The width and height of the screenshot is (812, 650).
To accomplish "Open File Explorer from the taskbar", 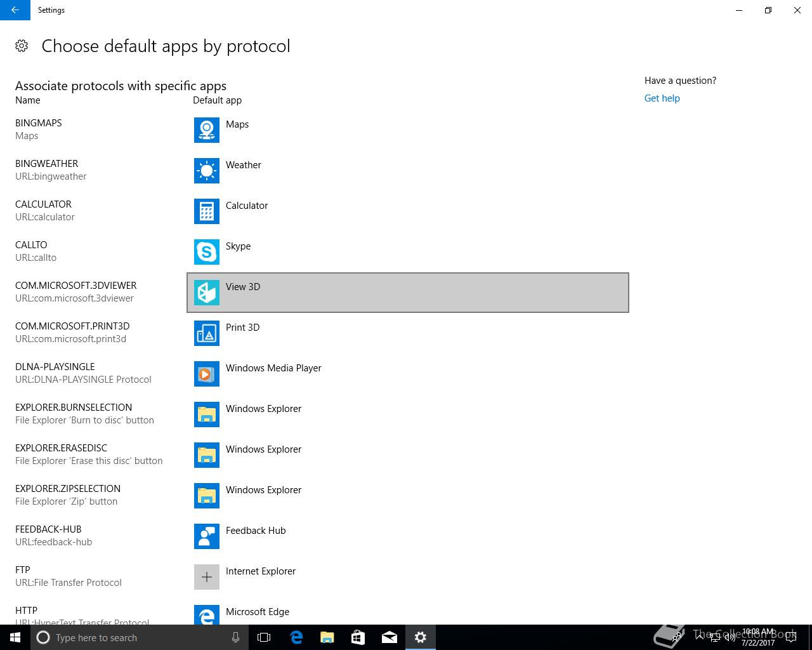I will point(327,637).
